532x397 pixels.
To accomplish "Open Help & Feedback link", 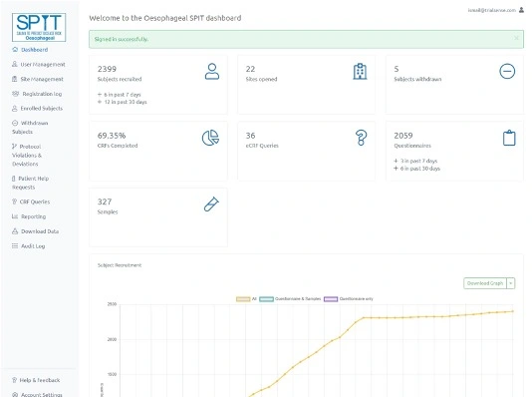I will [36, 380].
